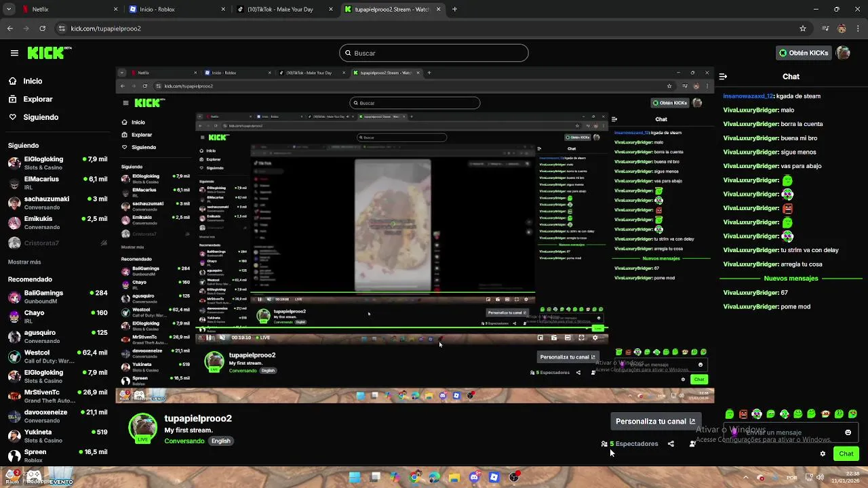Open Emikukis channel in sidebar
This screenshot has height=488, width=868.
[57, 222]
